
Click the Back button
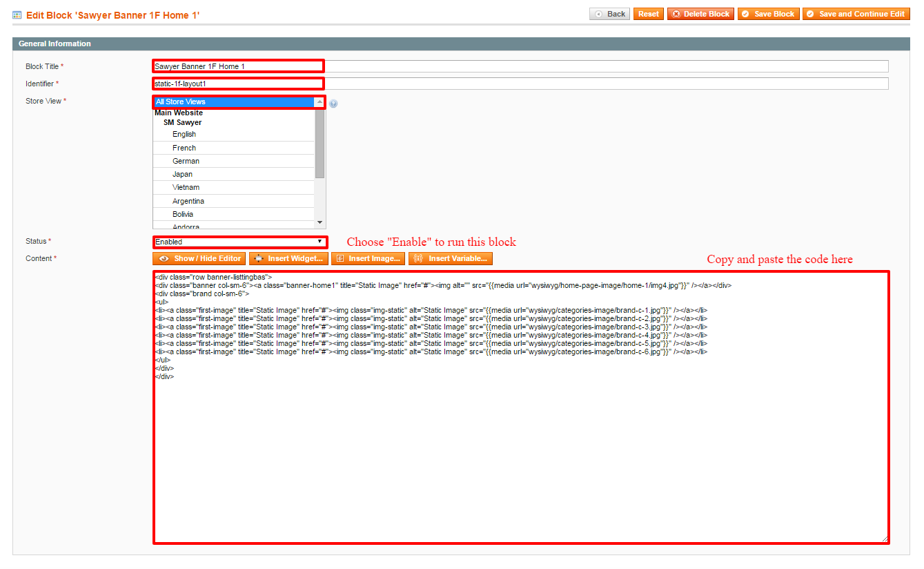tap(609, 14)
